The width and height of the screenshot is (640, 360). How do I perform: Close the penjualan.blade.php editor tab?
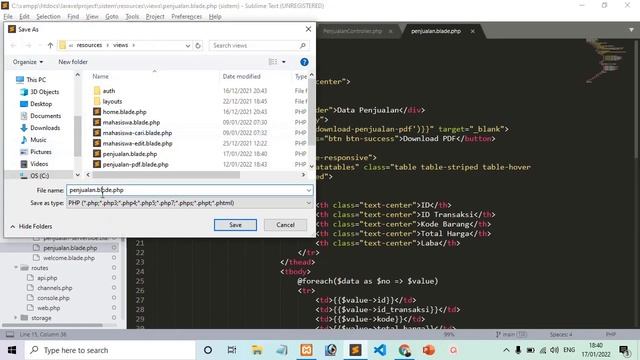(x=473, y=31)
